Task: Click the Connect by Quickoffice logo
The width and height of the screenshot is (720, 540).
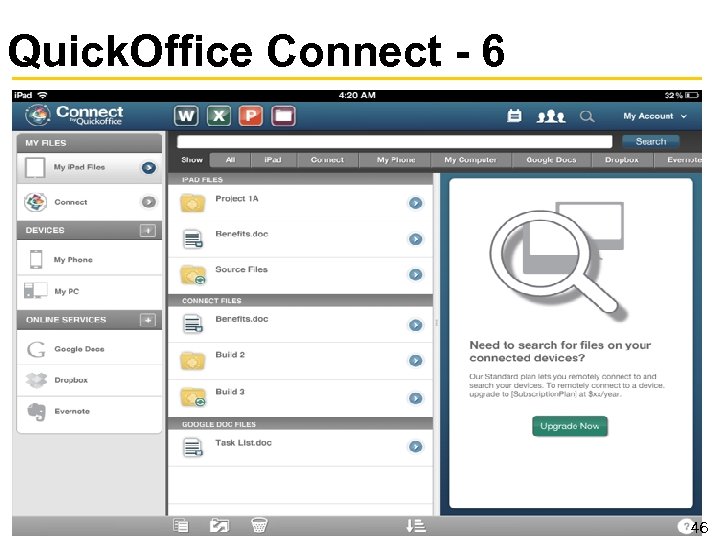Action: (x=74, y=115)
